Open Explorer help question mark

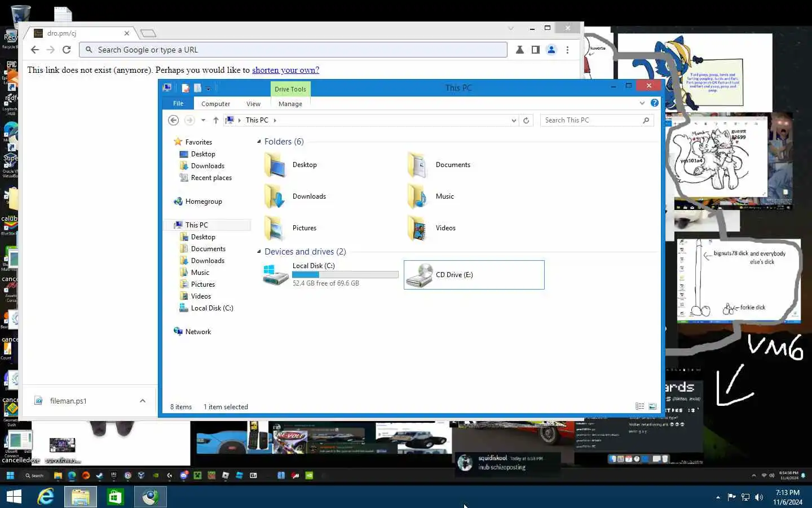(654, 103)
